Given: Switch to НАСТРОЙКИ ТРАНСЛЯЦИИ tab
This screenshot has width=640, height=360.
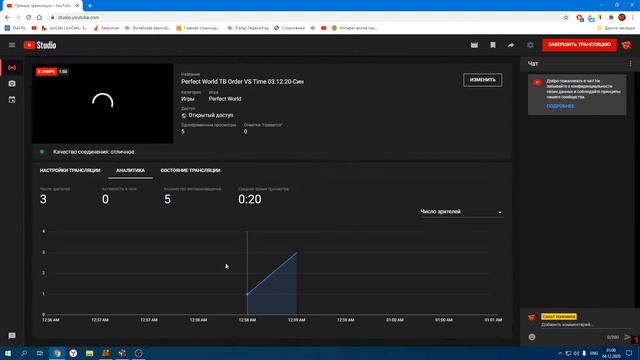Looking at the screenshot, I should click(x=70, y=170).
